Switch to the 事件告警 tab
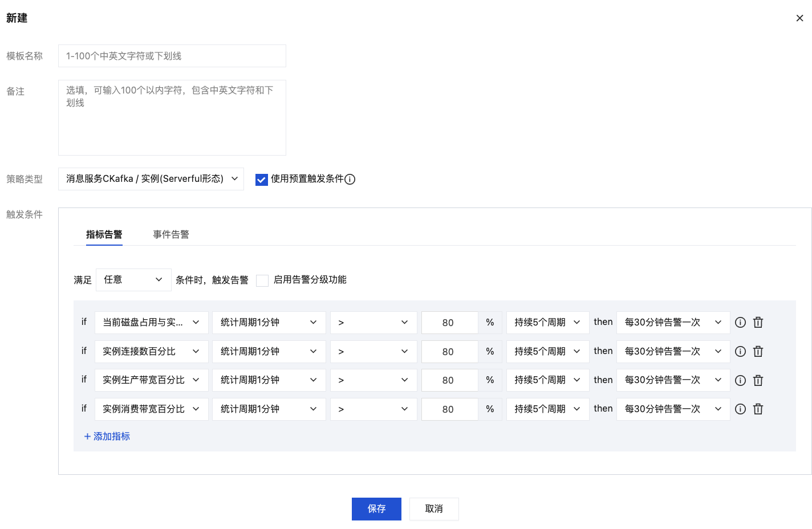 [x=171, y=235]
